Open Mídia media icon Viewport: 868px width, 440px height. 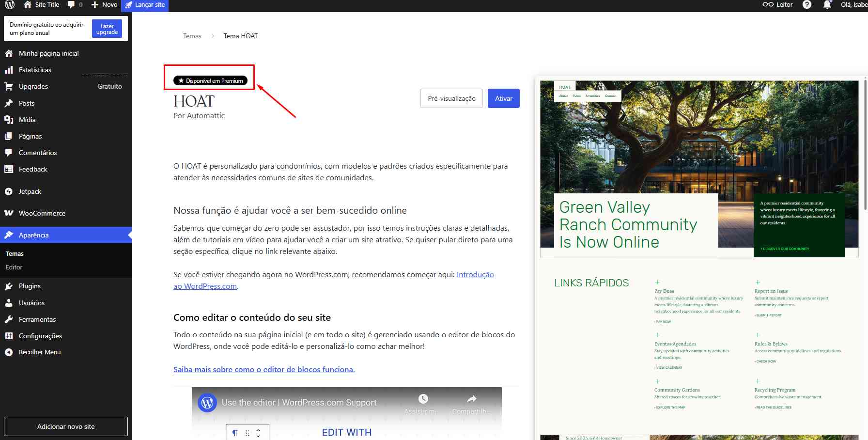point(9,120)
